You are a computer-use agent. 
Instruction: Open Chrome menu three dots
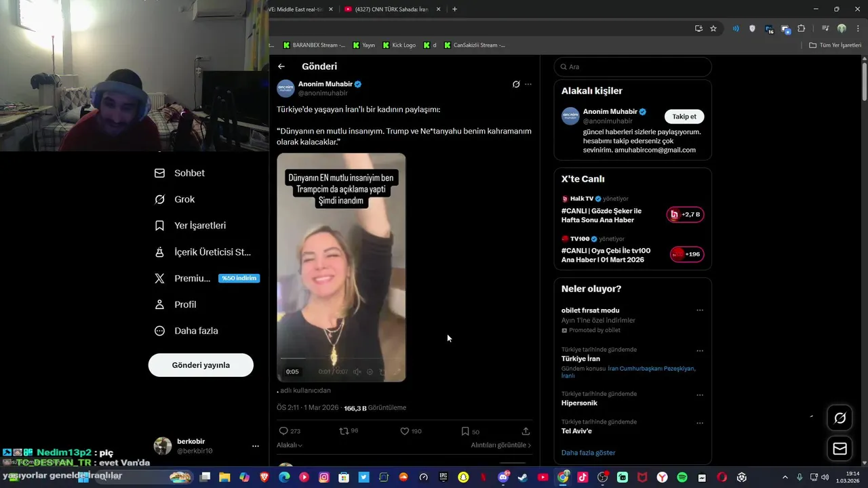(856, 28)
